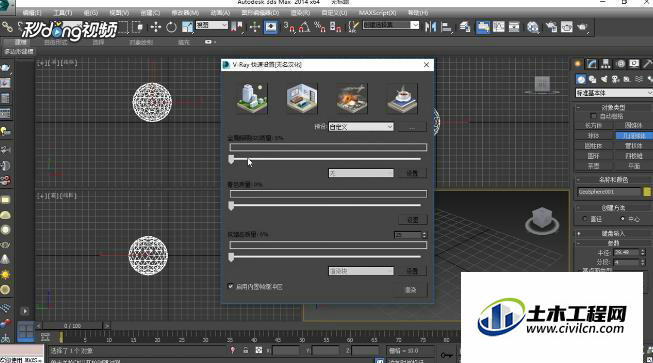Open the Group menu
Viewport: 653px width, 363px height.
coord(90,13)
